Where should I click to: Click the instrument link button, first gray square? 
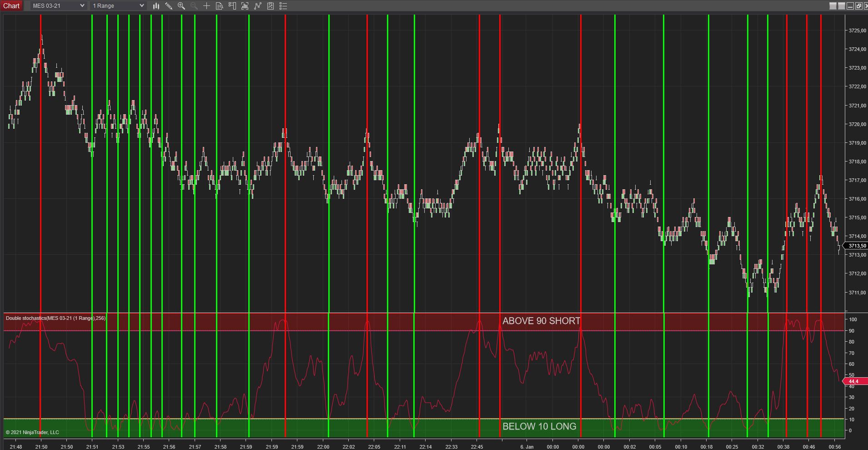point(833,6)
